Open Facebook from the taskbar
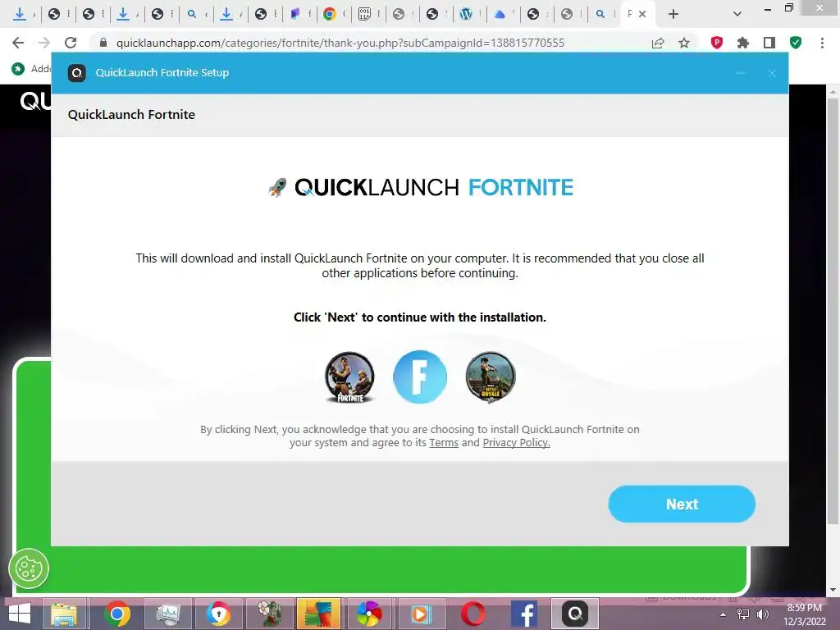 523,614
